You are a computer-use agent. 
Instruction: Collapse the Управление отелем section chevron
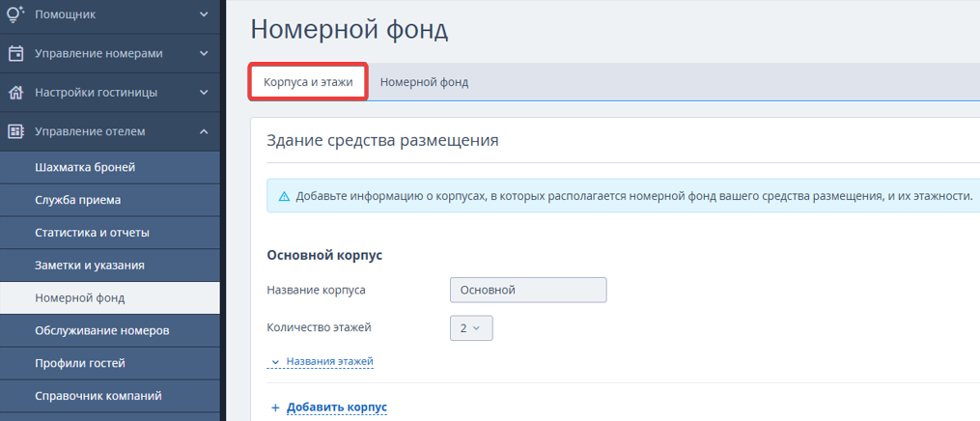click(x=204, y=131)
